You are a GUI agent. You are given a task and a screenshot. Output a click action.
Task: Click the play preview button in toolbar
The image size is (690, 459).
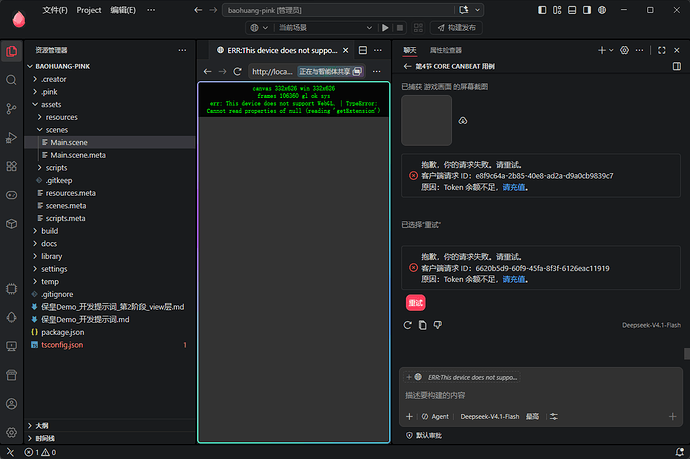point(385,28)
